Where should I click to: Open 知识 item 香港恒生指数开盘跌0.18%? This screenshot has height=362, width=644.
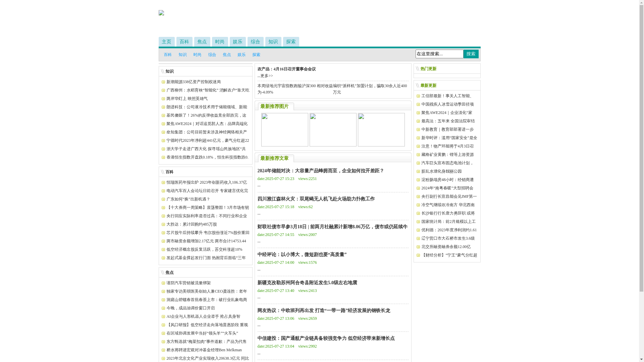coord(207,157)
